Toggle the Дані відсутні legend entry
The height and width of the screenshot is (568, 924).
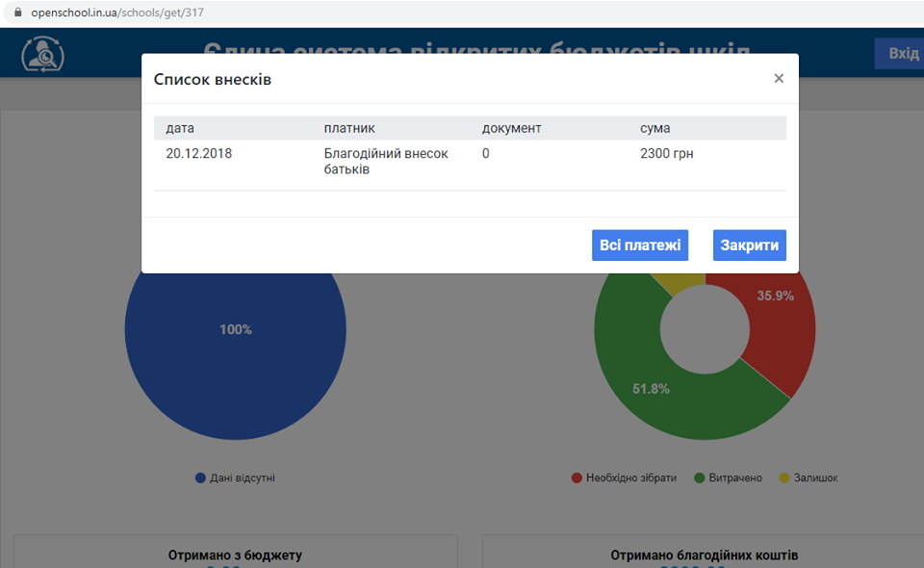point(235,478)
